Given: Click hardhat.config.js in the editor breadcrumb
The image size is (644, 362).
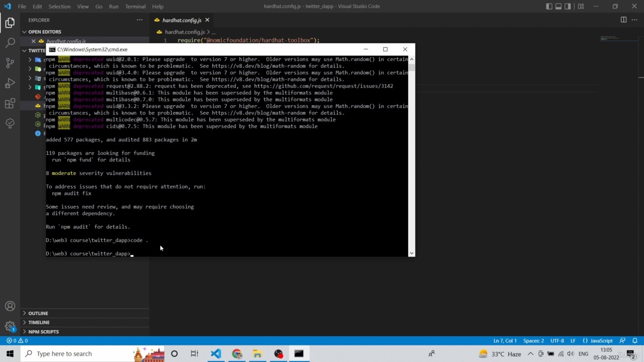Looking at the screenshot, I should 185,32.
